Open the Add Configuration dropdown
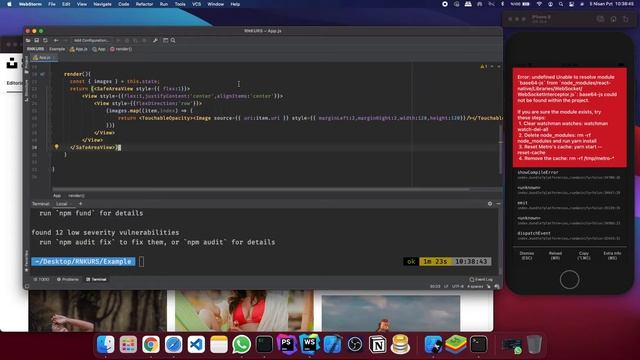This screenshot has height=360, width=640. point(91,40)
